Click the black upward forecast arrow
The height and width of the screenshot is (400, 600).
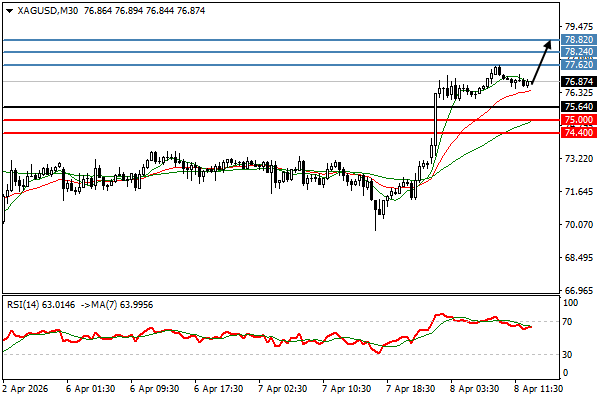(x=539, y=62)
